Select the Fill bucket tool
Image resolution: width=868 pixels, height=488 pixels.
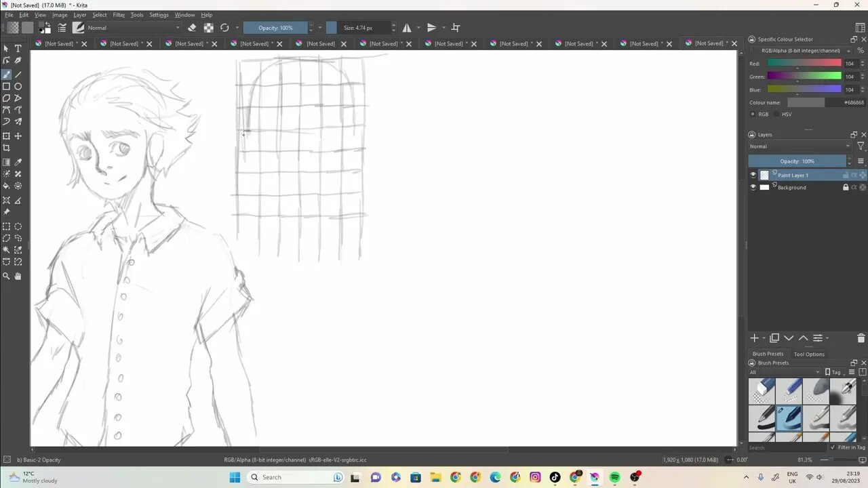[x=7, y=185]
